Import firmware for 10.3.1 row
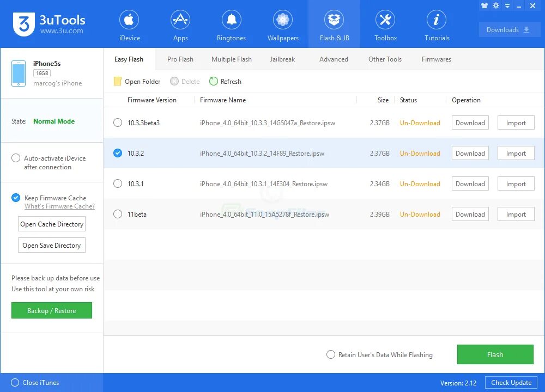The height and width of the screenshot is (392, 545). click(516, 183)
